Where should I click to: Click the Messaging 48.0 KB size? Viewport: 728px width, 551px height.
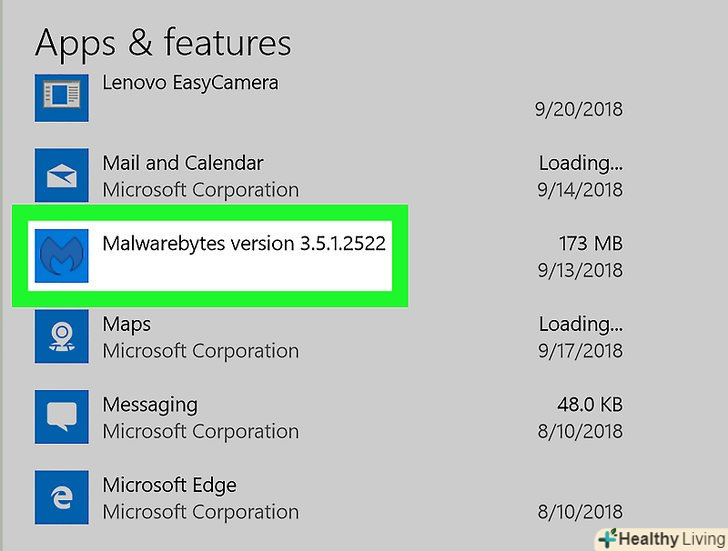coord(589,405)
